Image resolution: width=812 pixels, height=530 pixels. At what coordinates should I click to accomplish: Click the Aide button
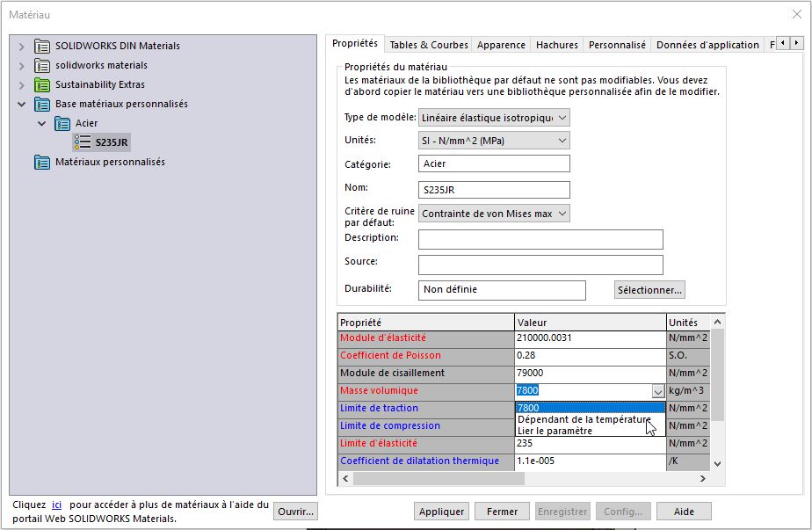(x=684, y=512)
